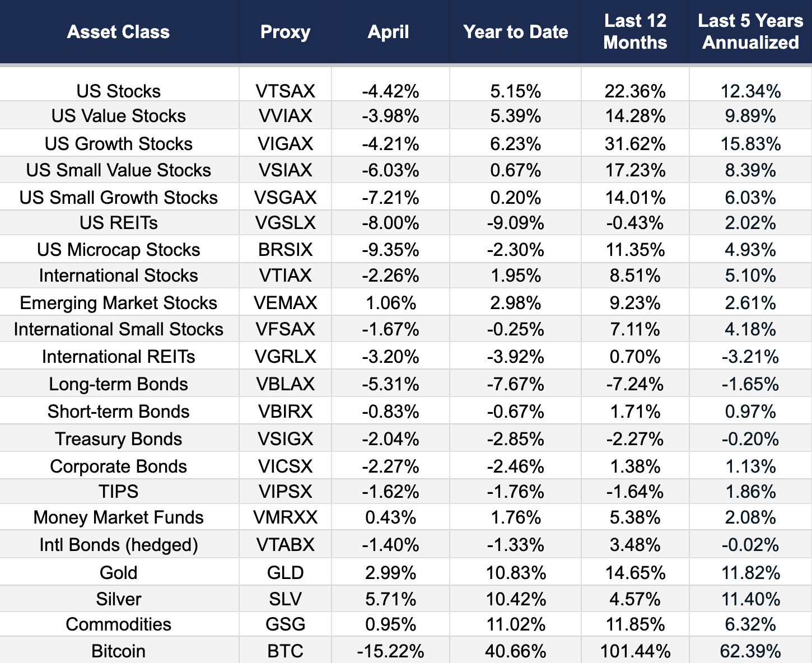Select the BTC proxy cell
Screen dimensions: 812x663
285,651
